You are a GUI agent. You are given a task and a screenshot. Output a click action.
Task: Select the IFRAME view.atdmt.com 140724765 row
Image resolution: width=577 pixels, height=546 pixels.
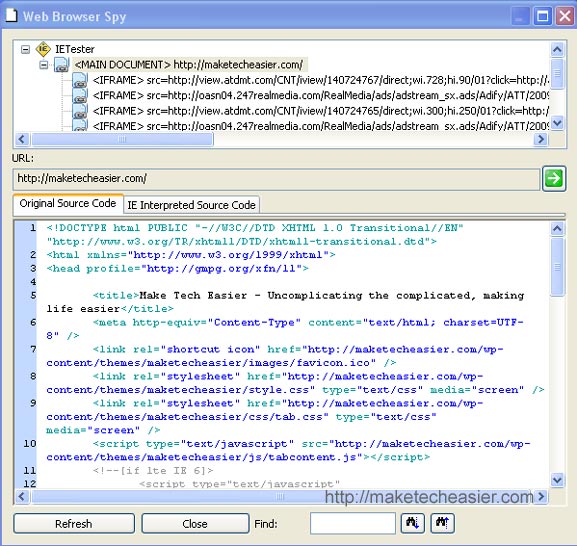click(x=320, y=111)
